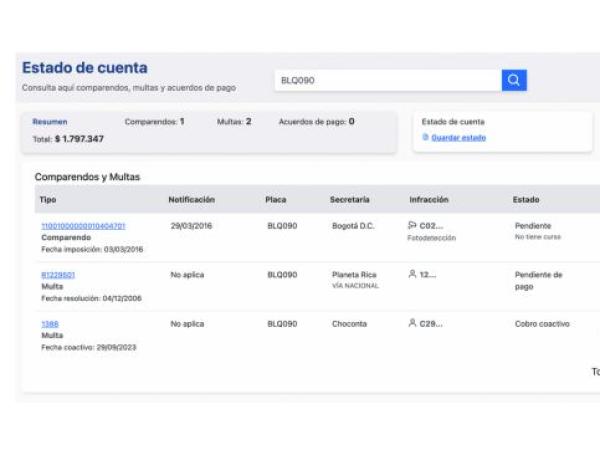The image size is (600, 455).
Task: Click the Cobro coactivo status
Action: 542,324
